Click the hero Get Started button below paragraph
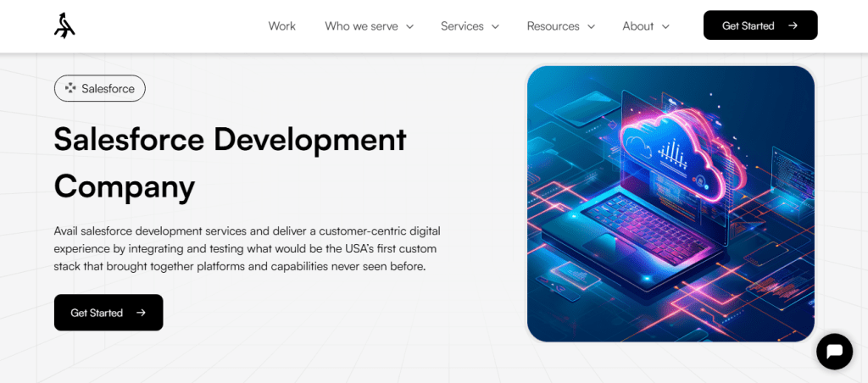The width and height of the screenshot is (868, 383). (x=108, y=313)
